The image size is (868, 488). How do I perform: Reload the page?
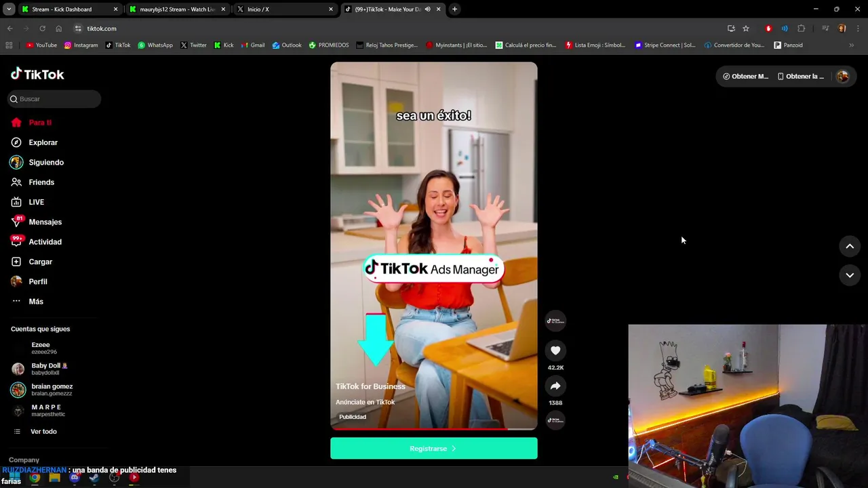point(42,28)
